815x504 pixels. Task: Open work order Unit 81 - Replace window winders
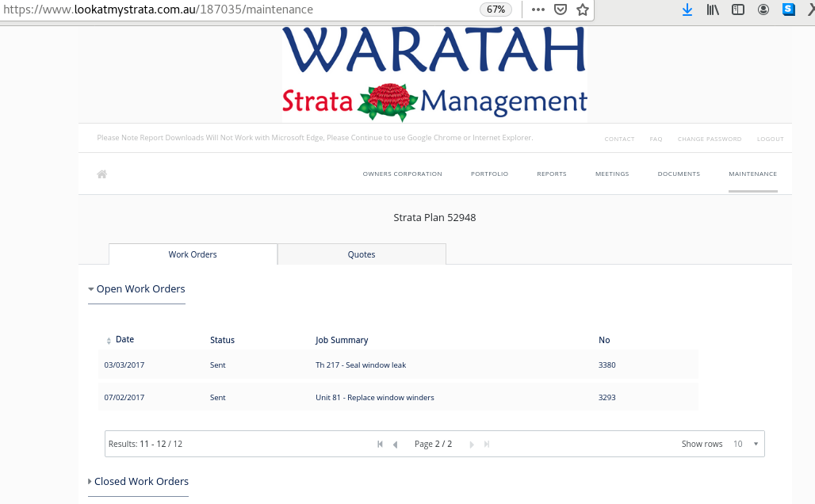tap(375, 398)
